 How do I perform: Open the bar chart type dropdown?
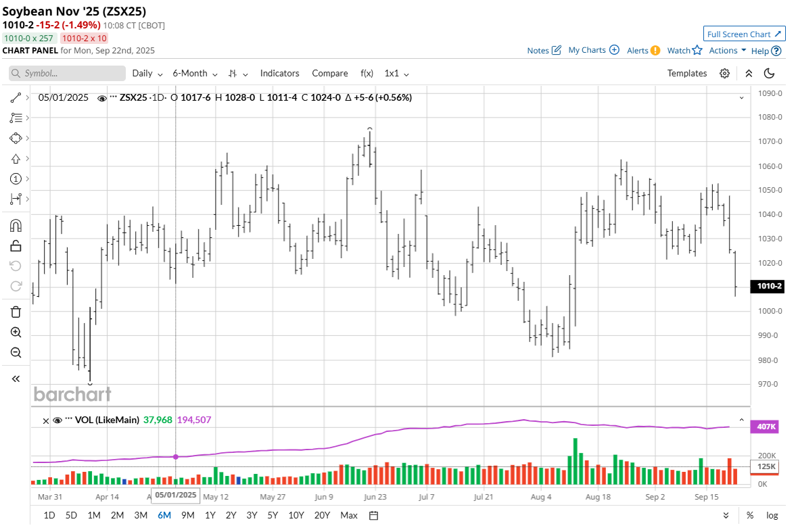(238, 74)
